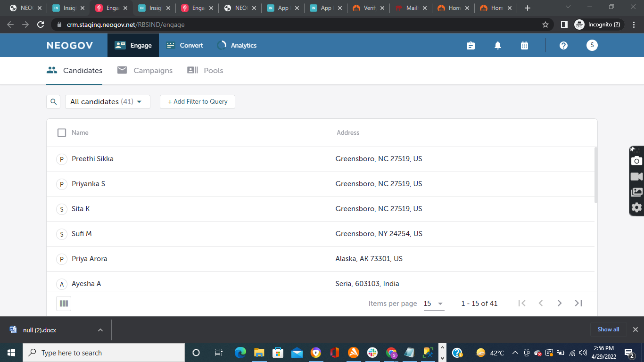Open the calendar icon in the top bar
Viewport: 644px width, 362px height.
tap(524, 45)
